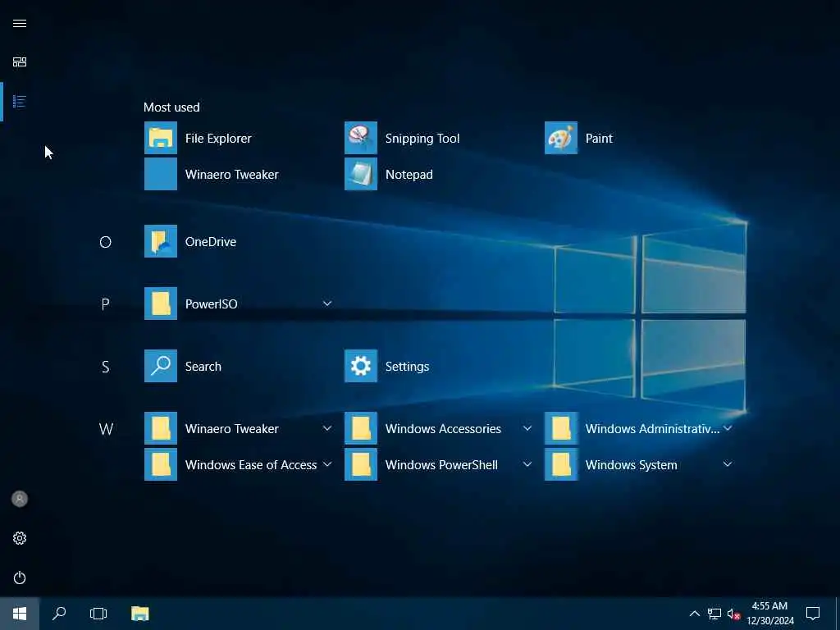Open File Explorer from the taskbar
The height and width of the screenshot is (630, 840).
pyautogui.click(x=139, y=614)
